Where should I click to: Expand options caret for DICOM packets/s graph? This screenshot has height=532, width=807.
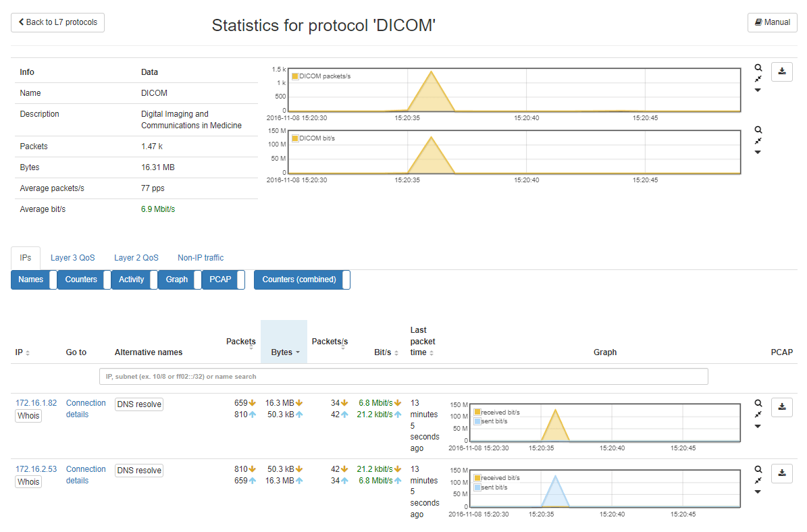[x=758, y=90]
